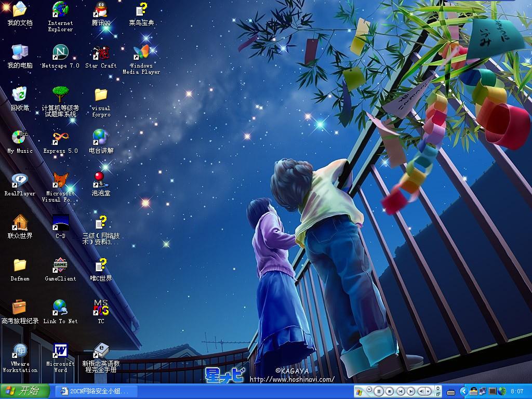The height and width of the screenshot is (399, 532).
Task: Launch the GameClient shortcut
Action: pyautogui.click(x=60, y=270)
